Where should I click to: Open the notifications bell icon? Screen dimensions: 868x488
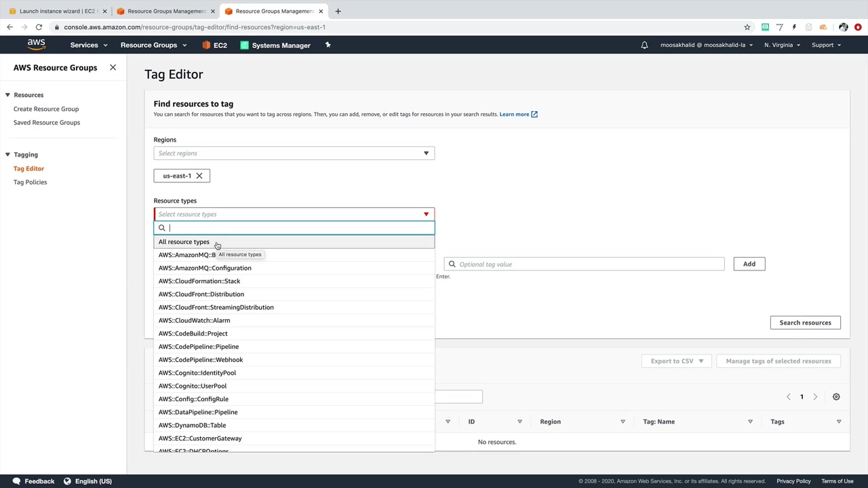tap(644, 45)
